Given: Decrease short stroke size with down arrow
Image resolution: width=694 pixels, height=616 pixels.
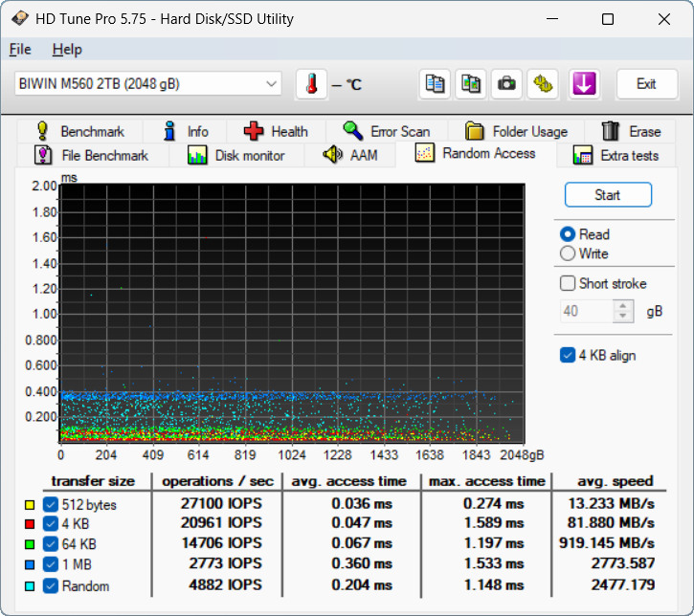Looking at the screenshot, I should pos(623,317).
